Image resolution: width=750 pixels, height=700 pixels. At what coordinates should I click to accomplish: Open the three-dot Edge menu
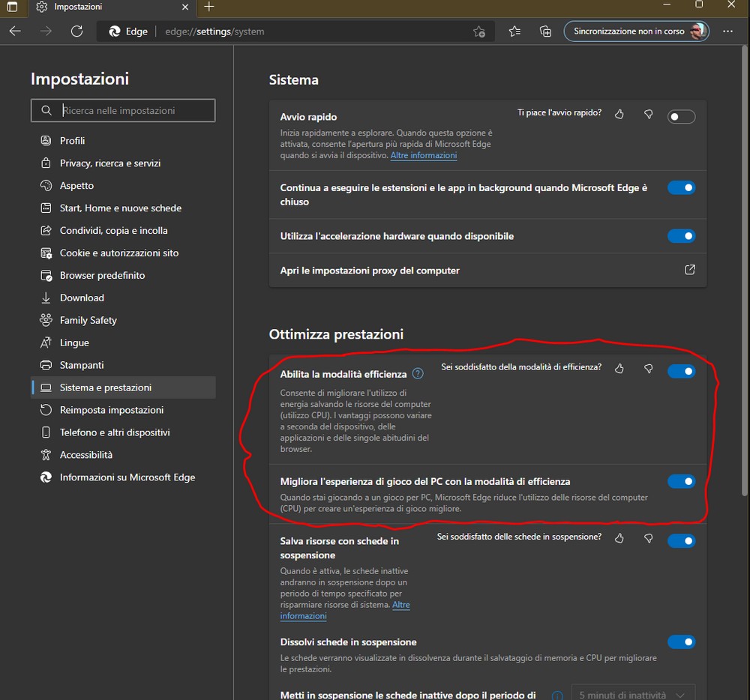pyautogui.click(x=727, y=31)
